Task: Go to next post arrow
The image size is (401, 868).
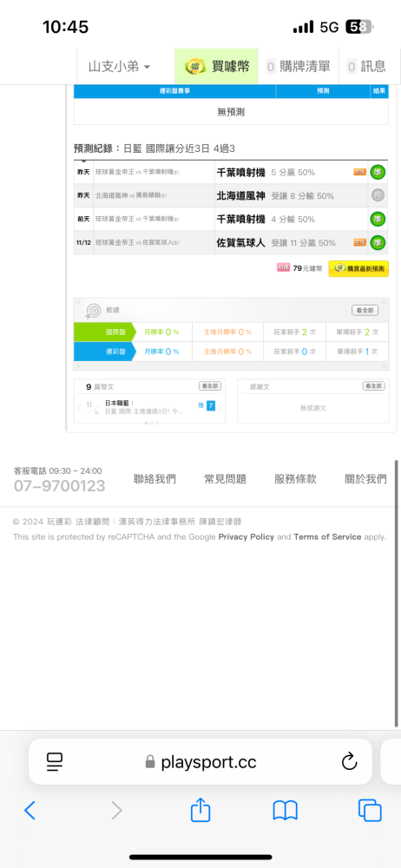Action: pos(220,407)
